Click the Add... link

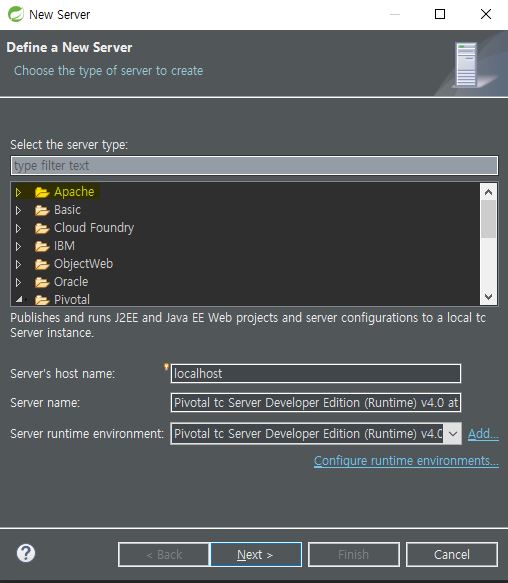(x=483, y=434)
